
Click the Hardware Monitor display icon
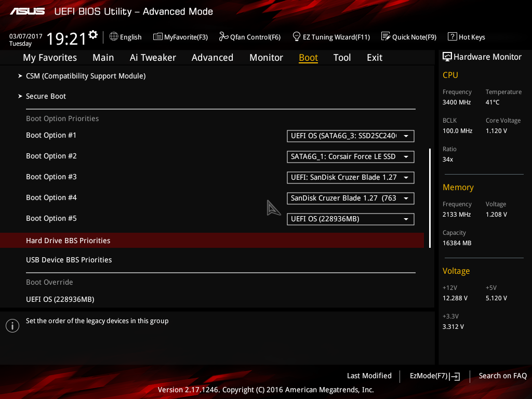(447, 57)
